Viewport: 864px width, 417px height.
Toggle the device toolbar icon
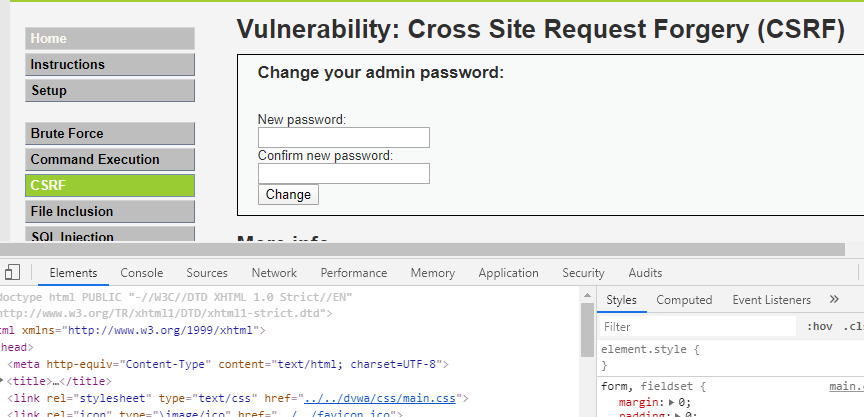point(12,273)
